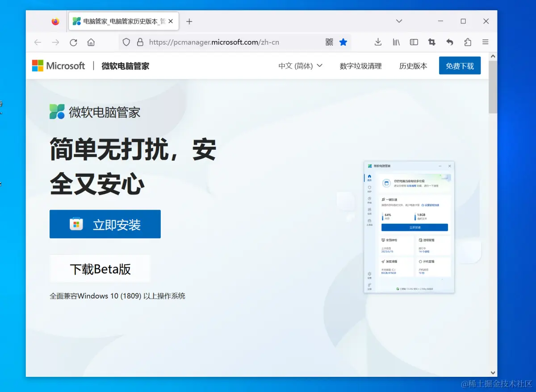Click the 立即加速 button in the app preview
This screenshot has height=392, width=536.
[415, 227]
